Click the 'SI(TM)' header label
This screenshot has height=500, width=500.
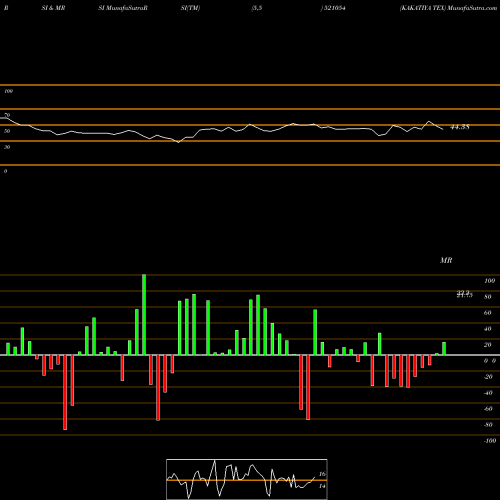(190, 8)
